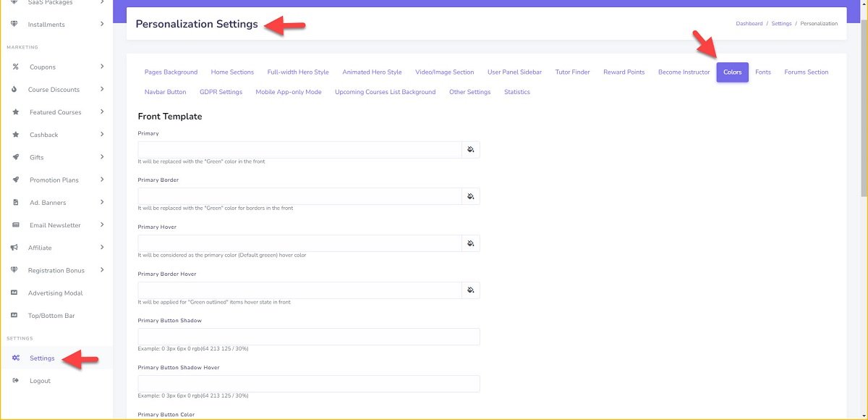The height and width of the screenshot is (420, 868).
Task: Click the Settings gears icon
Action: (x=16, y=358)
